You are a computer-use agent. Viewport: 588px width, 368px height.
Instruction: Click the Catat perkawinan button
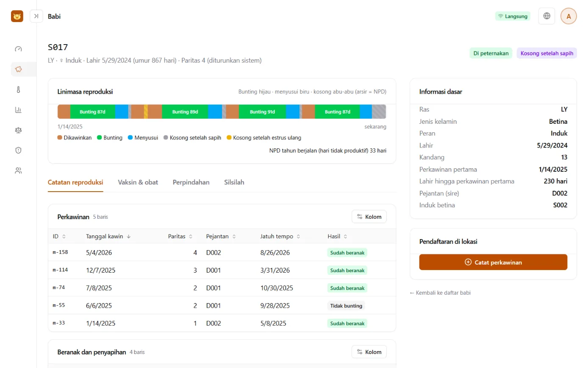[x=493, y=262]
